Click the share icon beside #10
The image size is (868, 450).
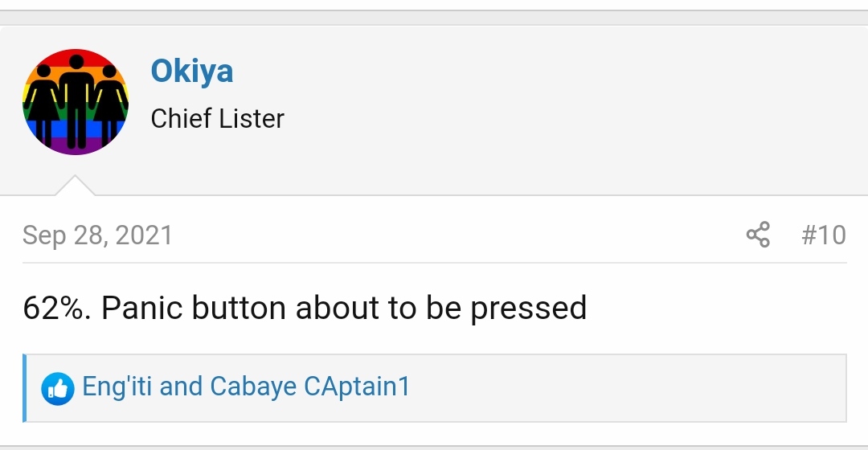click(758, 235)
